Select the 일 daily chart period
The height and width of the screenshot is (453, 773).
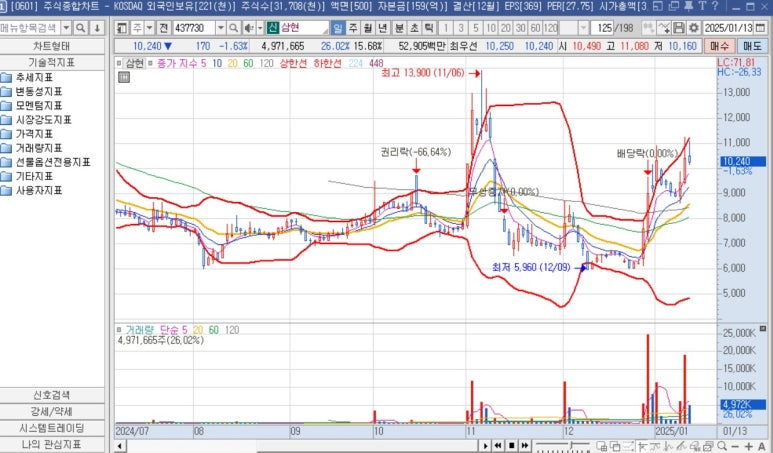pyautogui.click(x=338, y=28)
